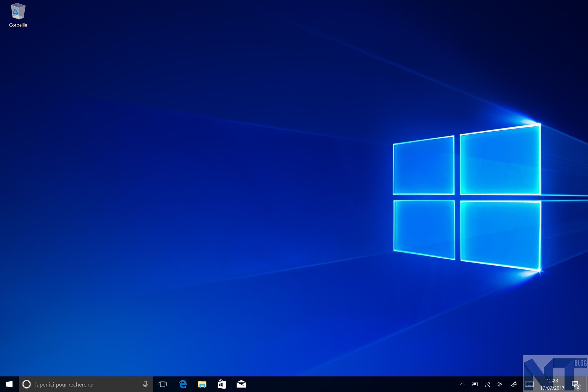Launch Microsoft Edge from the taskbar

183,384
